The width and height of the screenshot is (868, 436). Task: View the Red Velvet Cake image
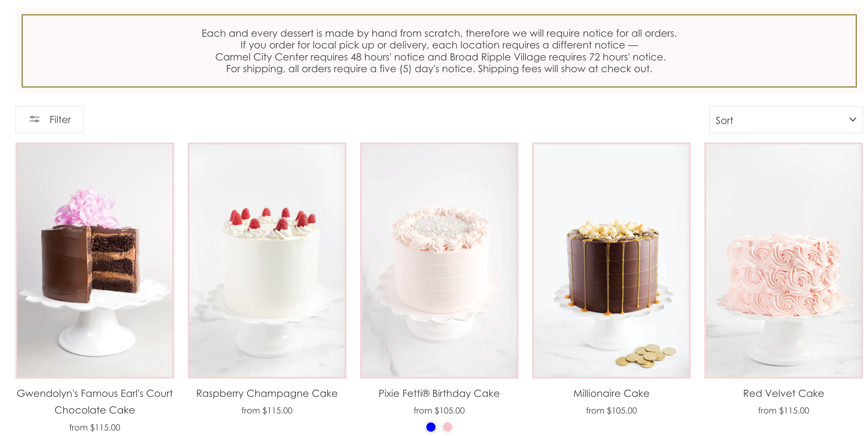click(x=784, y=260)
